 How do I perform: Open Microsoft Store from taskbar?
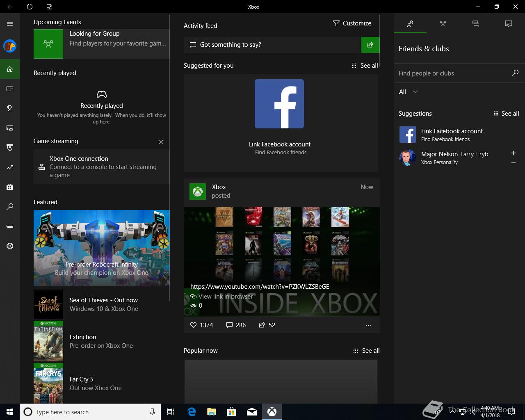click(232, 412)
